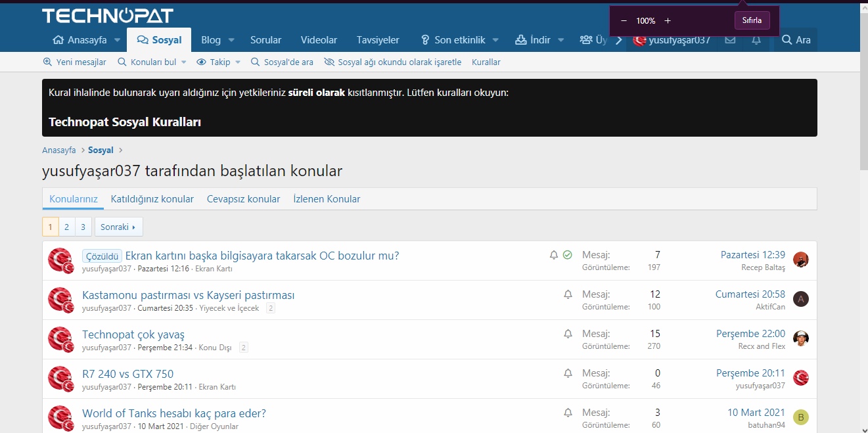This screenshot has height=433, width=868.
Task: Click last post time Pazartesi 12:39
Action: [x=753, y=255]
